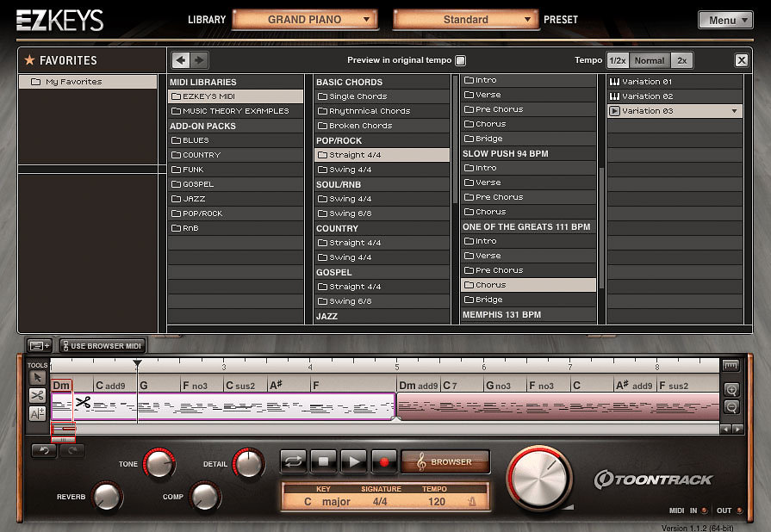The image size is (771, 532).
Task: Start recording with the record button
Action: (x=384, y=461)
